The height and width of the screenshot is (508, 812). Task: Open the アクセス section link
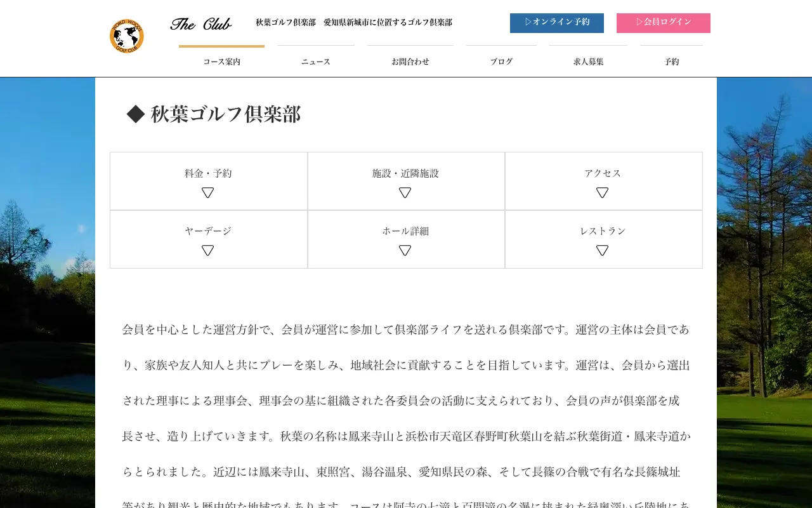(x=603, y=173)
